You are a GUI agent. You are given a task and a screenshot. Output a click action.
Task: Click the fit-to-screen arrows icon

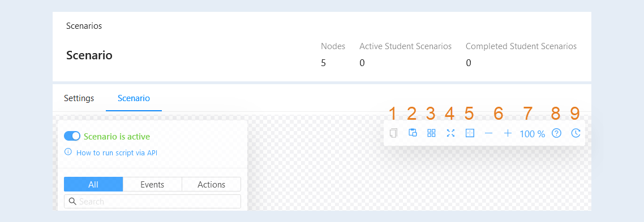point(450,133)
